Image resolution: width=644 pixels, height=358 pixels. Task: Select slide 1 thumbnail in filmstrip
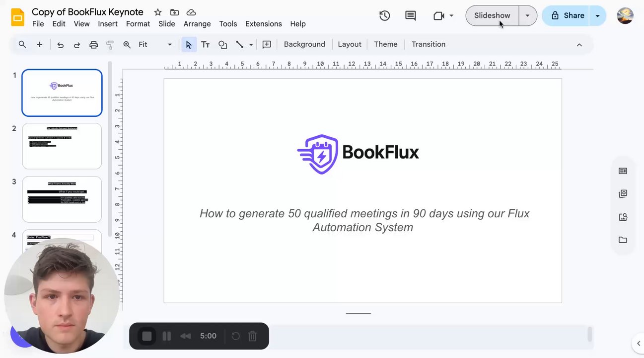click(x=62, y=93)
